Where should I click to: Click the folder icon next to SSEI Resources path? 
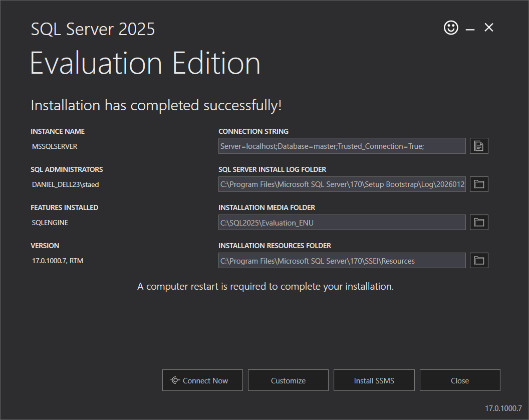click(478, 260)
